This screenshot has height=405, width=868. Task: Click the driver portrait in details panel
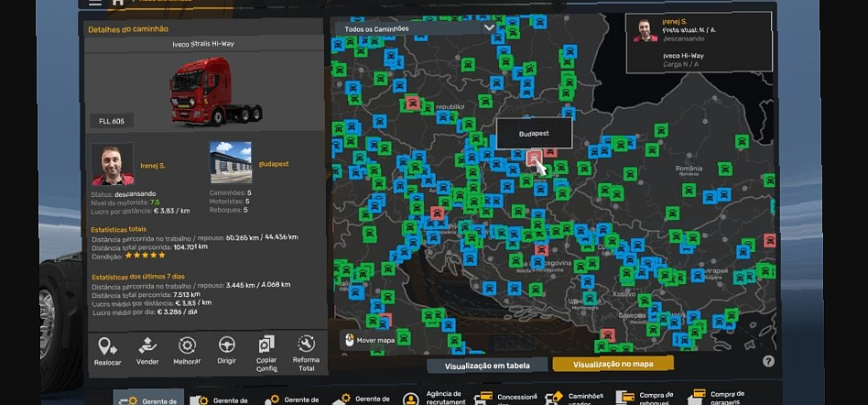(x=113, y=164)
